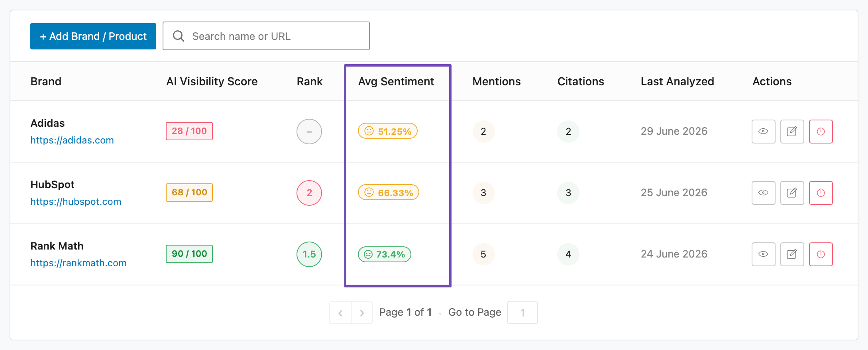The image size is (868, 350).
Task: View Adidas brand details eye icon
Action: pyautogui.click(x=763, y=132)
